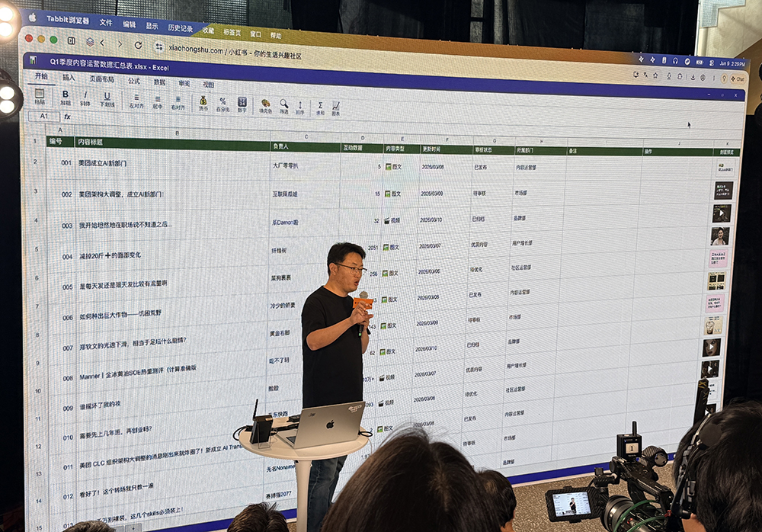
Task: Click the headphones icon in macOS menu bar
Action: click(x=675, y=61)
